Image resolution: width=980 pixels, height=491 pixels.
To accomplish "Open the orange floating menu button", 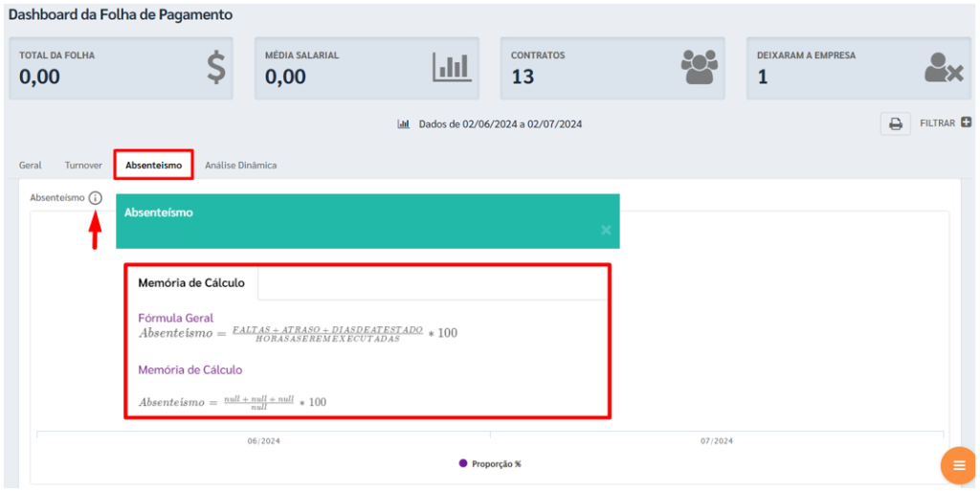I will pyautogui.click(x=958, y=465).
